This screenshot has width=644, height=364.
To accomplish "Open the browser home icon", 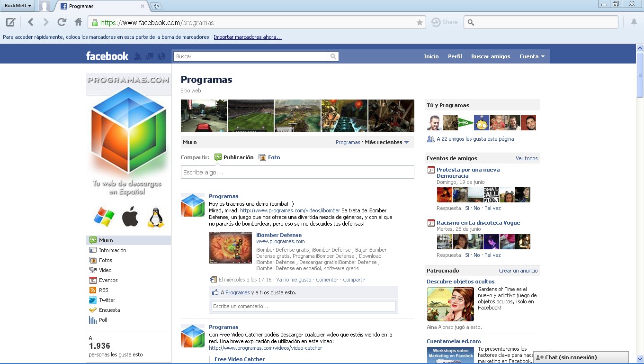I will pos(79,22).
